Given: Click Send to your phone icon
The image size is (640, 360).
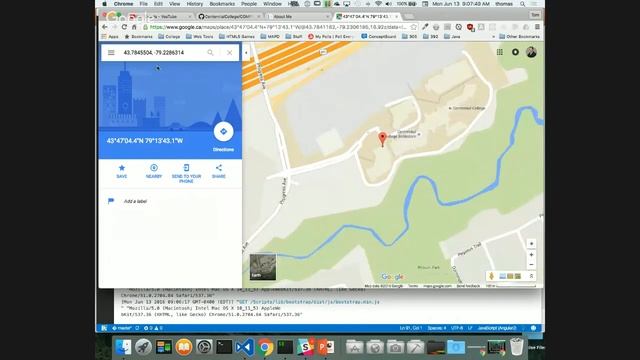Looking at the screenshot, I should [x=186, y=168].
